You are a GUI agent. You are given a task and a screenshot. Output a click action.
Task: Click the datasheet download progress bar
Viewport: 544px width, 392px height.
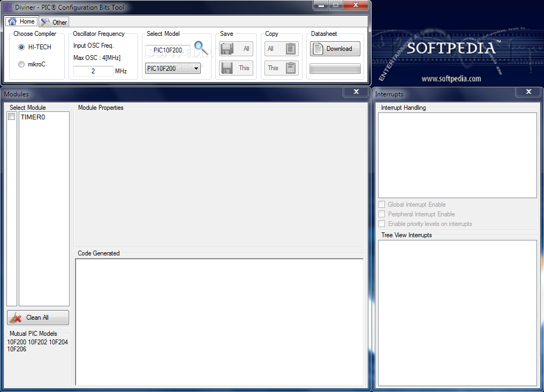click(335, 69)
